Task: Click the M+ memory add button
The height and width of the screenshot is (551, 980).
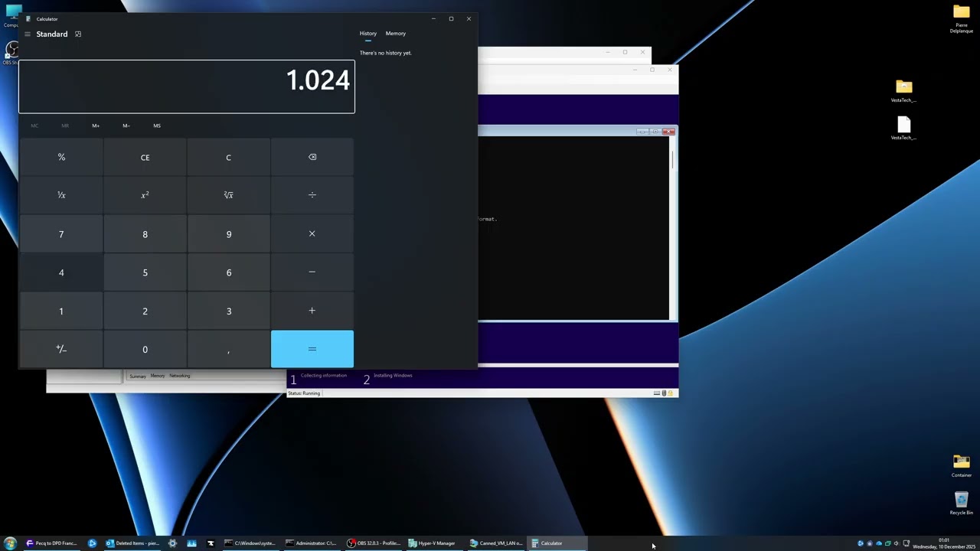Action: (x=96, y=126)
